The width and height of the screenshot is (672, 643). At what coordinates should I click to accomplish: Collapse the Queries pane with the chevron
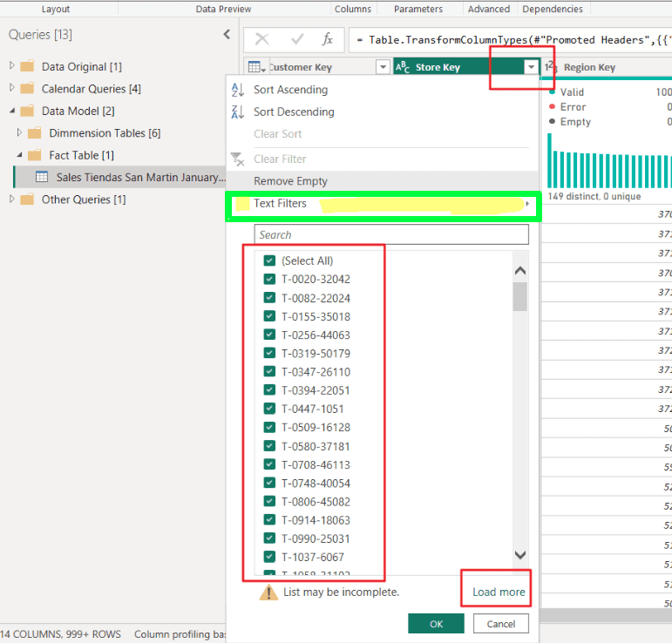click(227, 35)
